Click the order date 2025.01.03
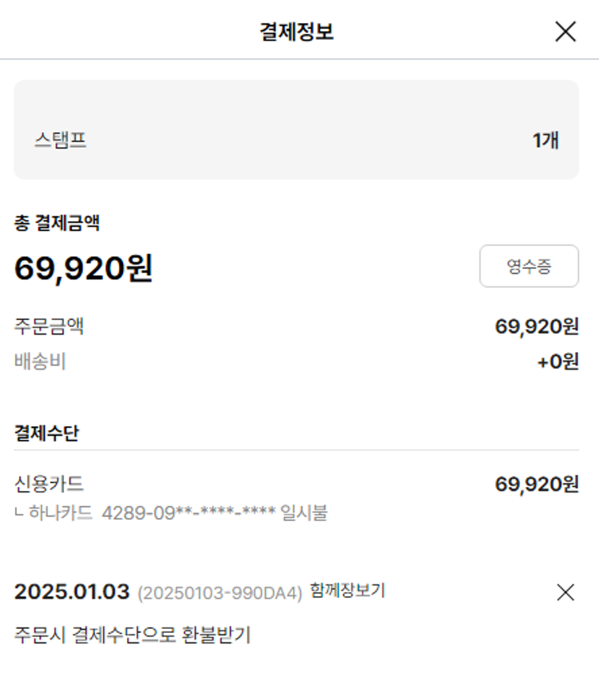 point(72,592)
